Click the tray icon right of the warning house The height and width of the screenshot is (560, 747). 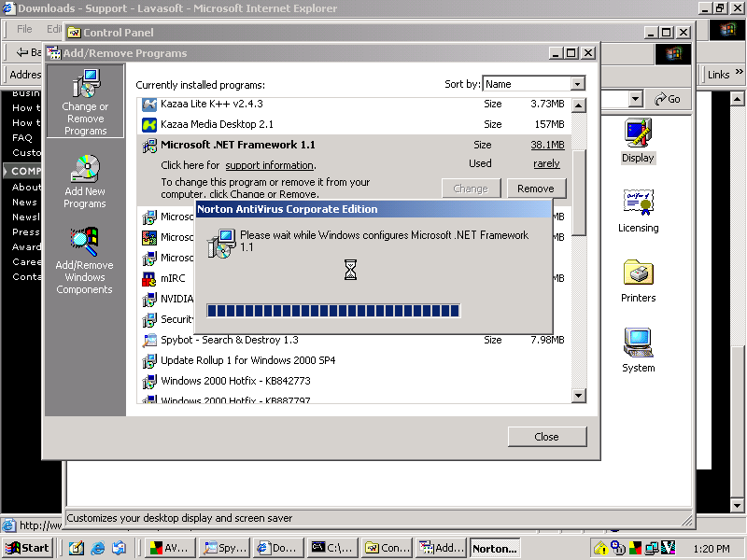click(x=618, y=549)
